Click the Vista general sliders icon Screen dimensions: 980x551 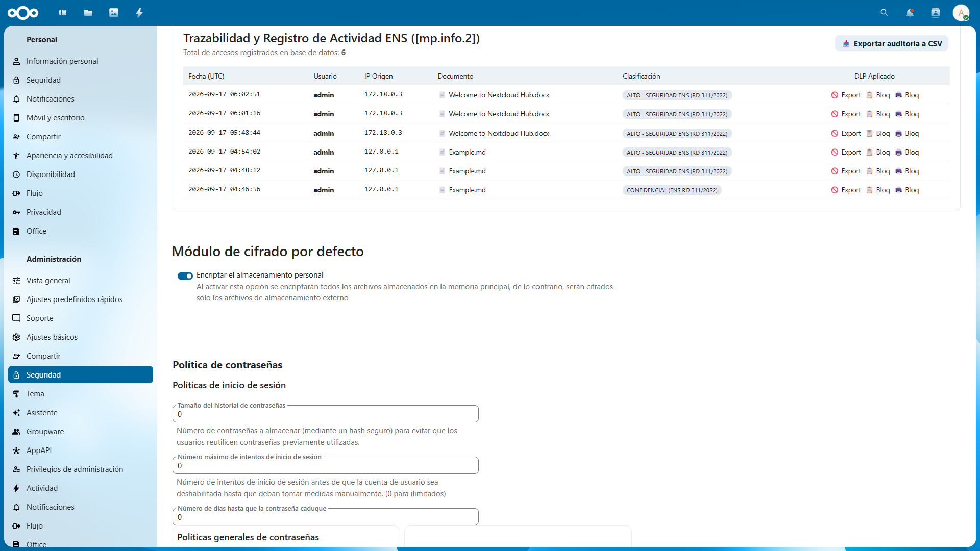click(16, 281)
